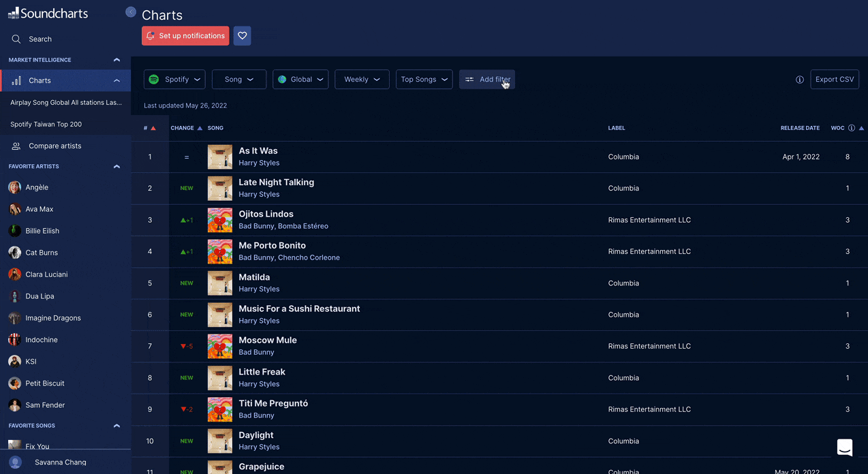Collapse the Favorite Artists section

(x=117, y=166)
